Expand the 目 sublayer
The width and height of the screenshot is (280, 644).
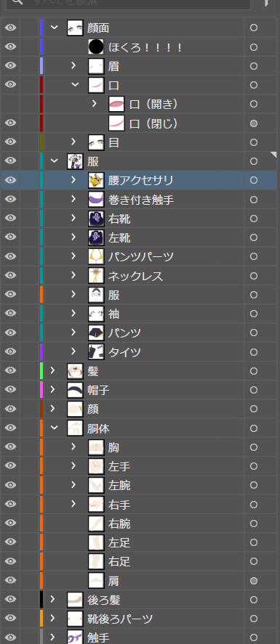(73, 142)
